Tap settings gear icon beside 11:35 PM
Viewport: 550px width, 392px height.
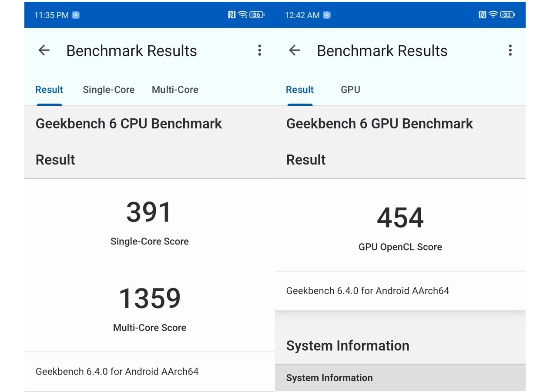pyautogui.click(x=76, y=15)
